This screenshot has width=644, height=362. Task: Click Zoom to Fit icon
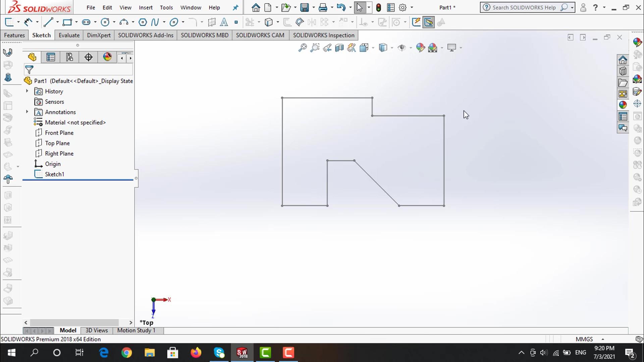point(303,48)
